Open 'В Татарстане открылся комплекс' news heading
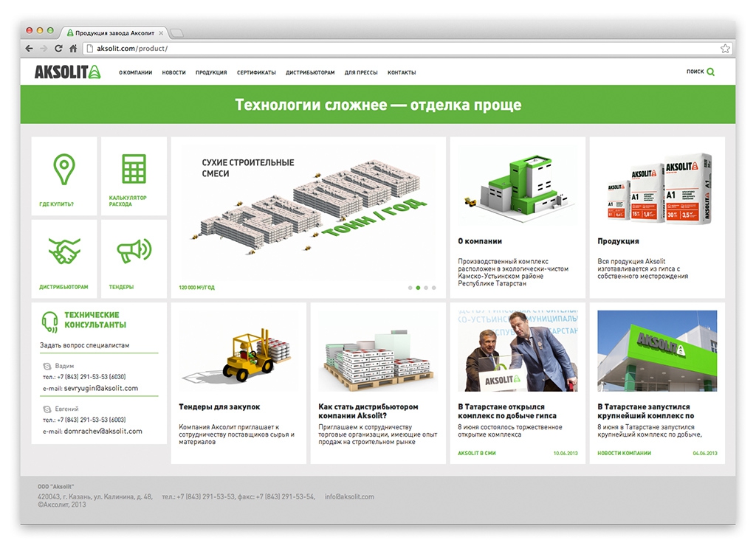756x551 pixels. [507, 412]
